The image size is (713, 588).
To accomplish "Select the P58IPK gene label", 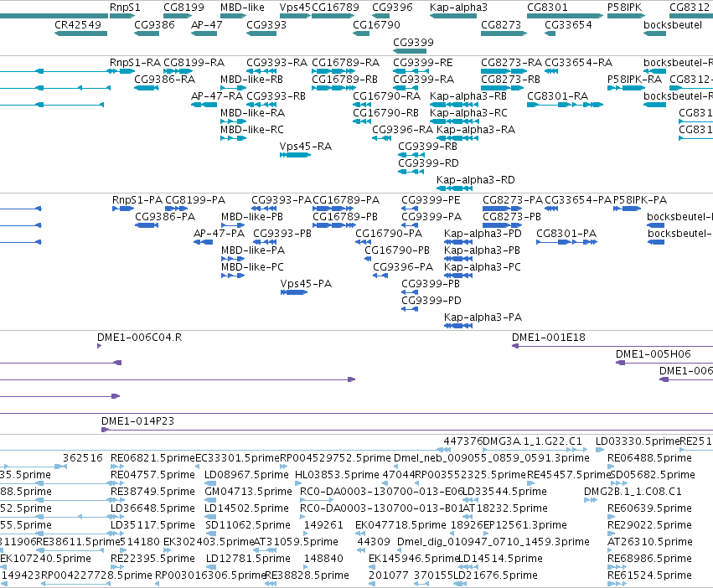I will click(625, 8).
